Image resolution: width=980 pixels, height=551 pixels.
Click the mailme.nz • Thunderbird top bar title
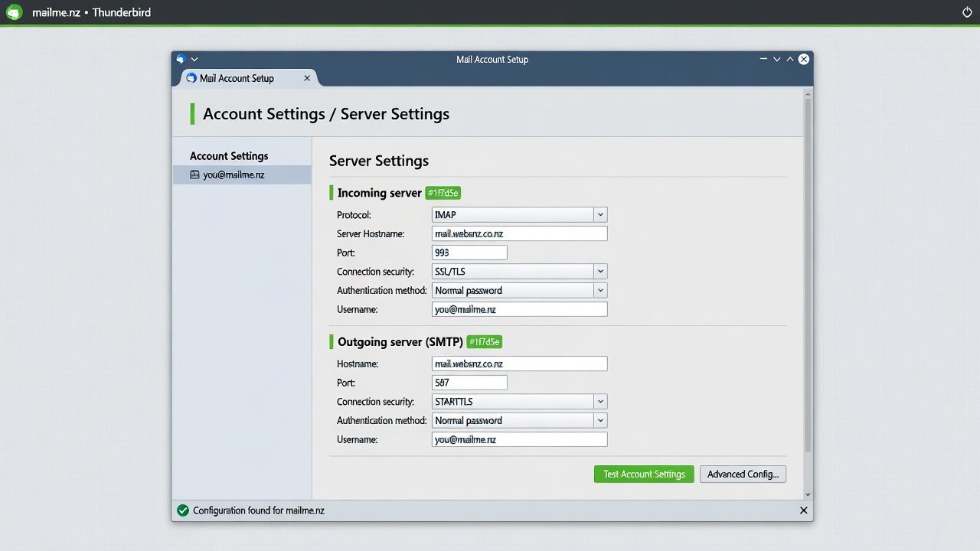click(x=92, y=13)
